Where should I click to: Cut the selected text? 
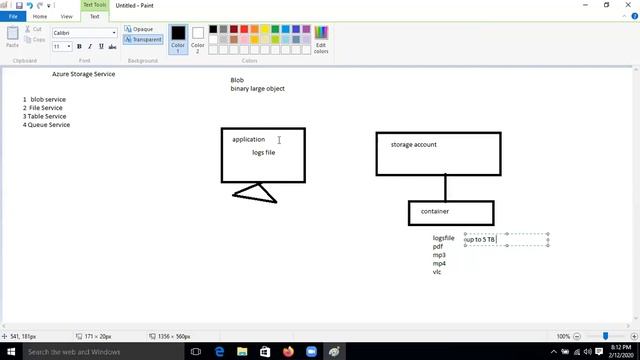33,29
